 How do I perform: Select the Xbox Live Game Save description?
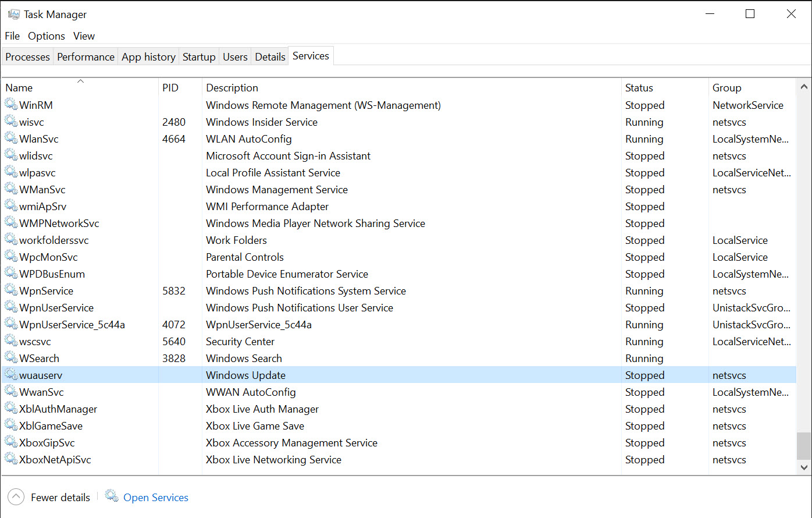tap(255, 426)
